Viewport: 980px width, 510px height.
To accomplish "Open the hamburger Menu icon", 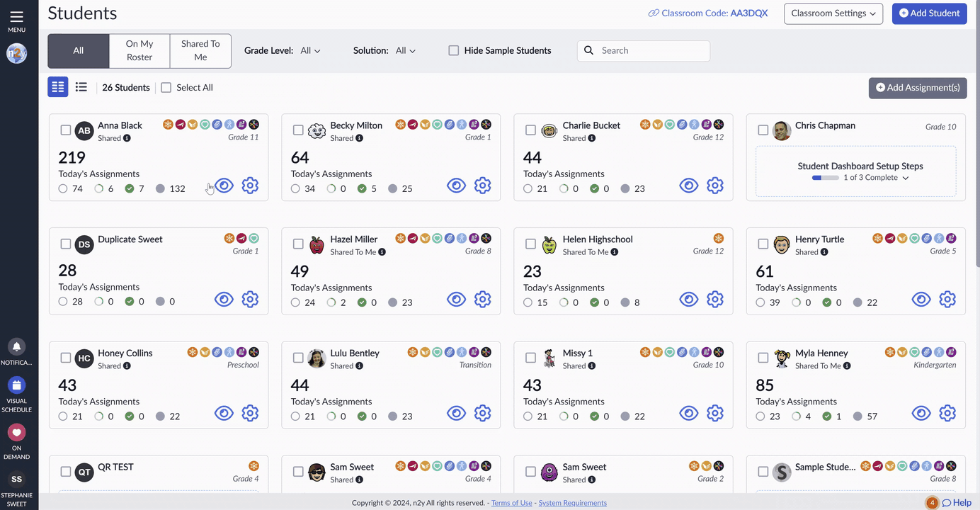I will [16, 17].
